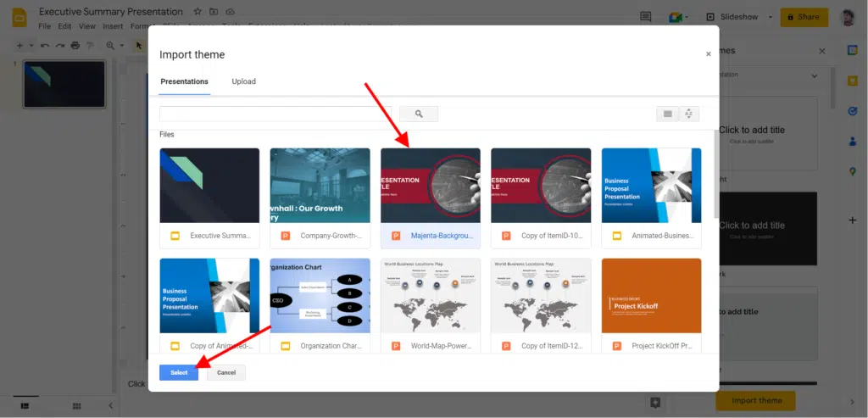Screen dimensions: 868x418
Task: Switch to the Upload tab
Action: 243,81
